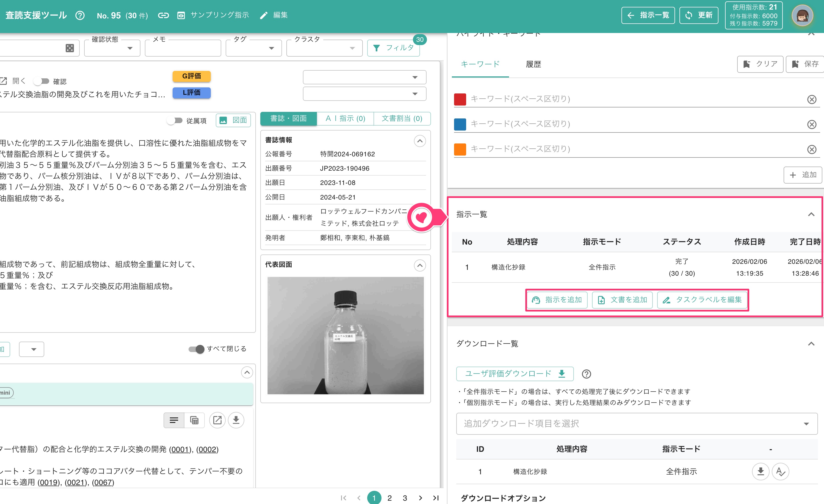
Task: Open result in new window icon
Action: [x=217, y=420]
